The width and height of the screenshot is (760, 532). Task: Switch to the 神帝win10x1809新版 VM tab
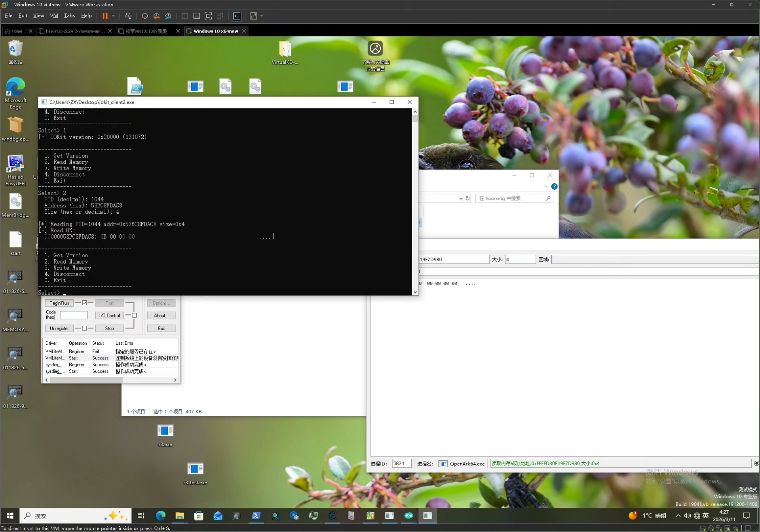pos(146,31)
